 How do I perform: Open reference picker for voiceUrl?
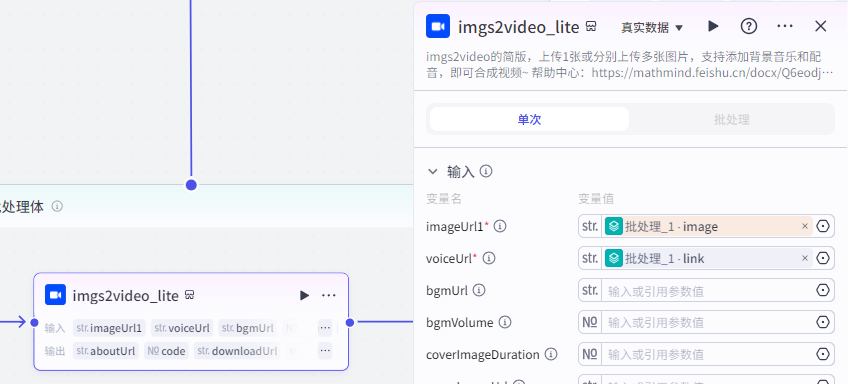click(823, 259)
